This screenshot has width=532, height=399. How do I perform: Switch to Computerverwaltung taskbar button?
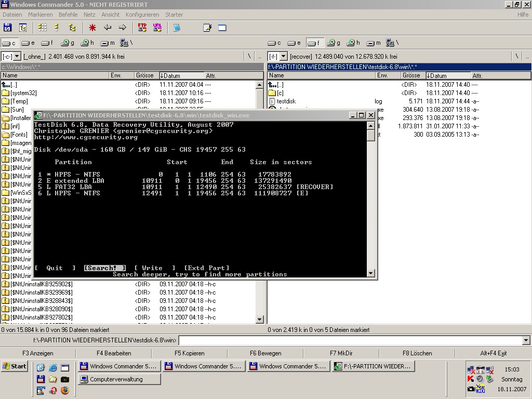point(119,379)
